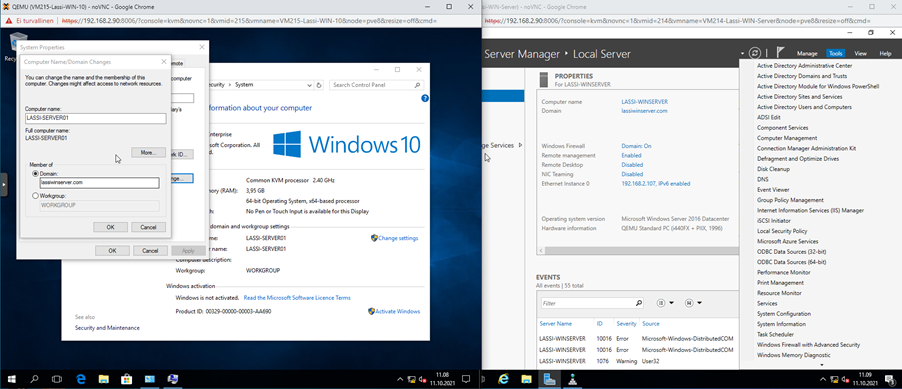Open the Tools menu in Server Manager
The image size is (902, 389).
(x=835, y=54)
